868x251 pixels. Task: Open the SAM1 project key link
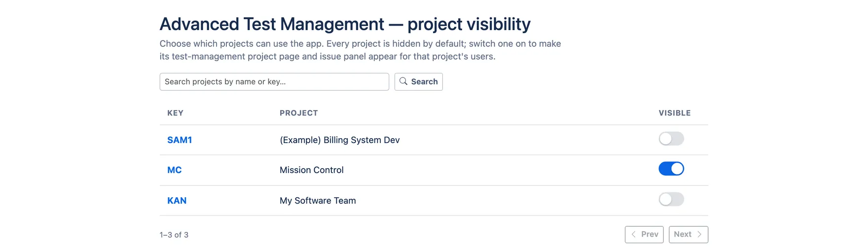coord(180,140)
